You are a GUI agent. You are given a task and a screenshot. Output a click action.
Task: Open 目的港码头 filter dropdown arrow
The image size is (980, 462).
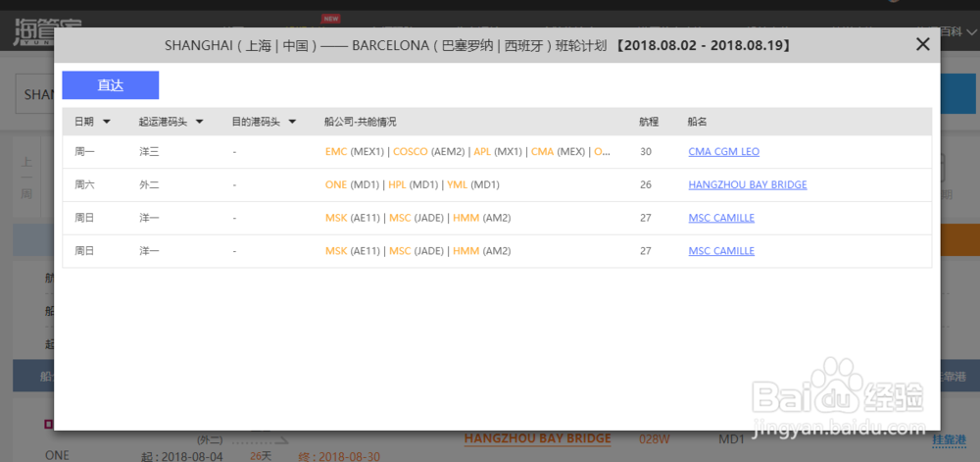click(292, 122)
